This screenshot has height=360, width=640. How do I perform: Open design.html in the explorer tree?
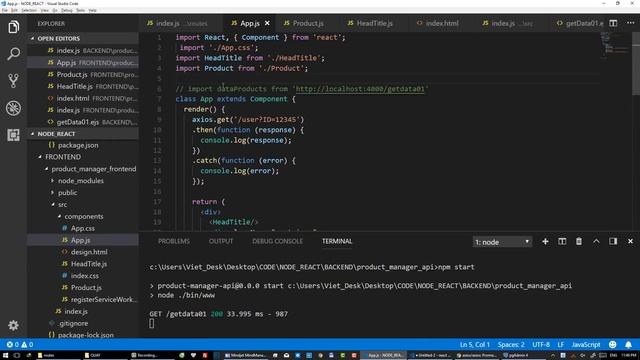point(83,252)
